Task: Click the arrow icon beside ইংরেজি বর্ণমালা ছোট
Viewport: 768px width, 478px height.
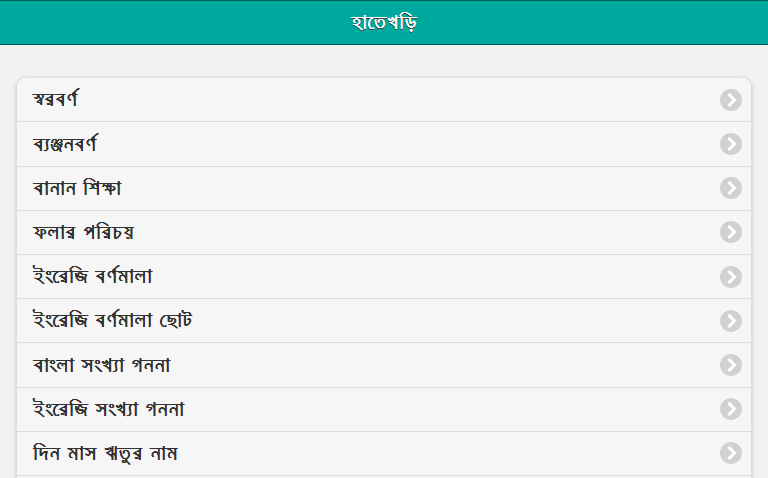Action: (731, 321)
